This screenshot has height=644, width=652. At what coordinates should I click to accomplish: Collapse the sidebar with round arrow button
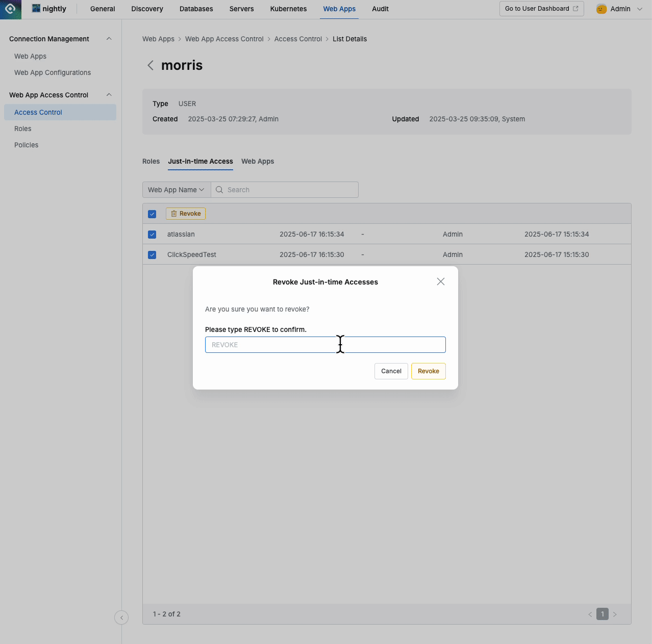click(121, 617)
